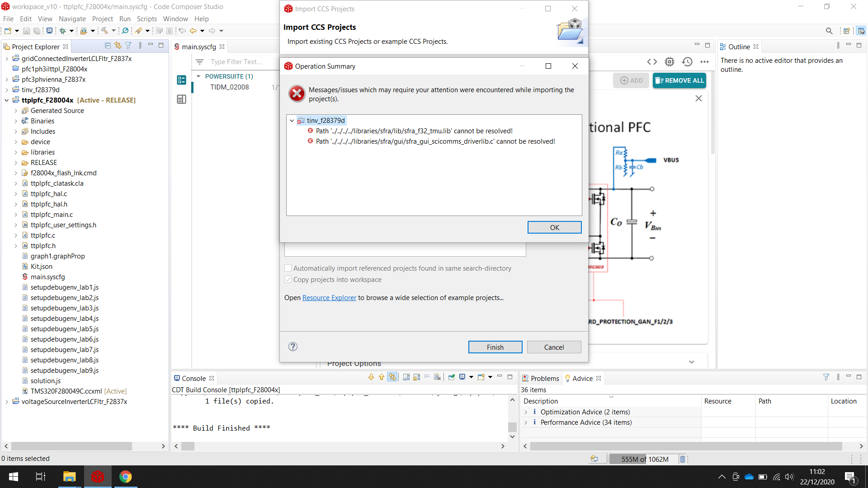Click the garbage collector trash icon in status bar
868x488 pixels.
point(683,459)
